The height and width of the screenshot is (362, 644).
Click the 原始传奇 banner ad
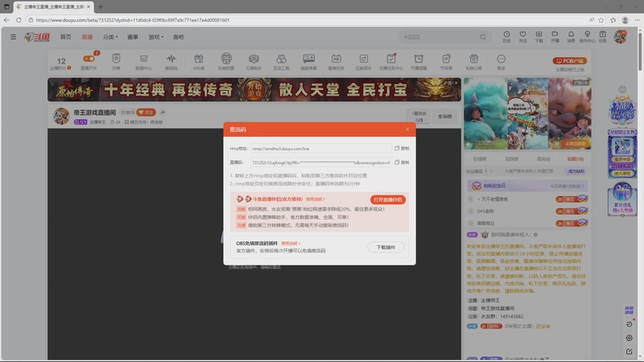point(254,89)
